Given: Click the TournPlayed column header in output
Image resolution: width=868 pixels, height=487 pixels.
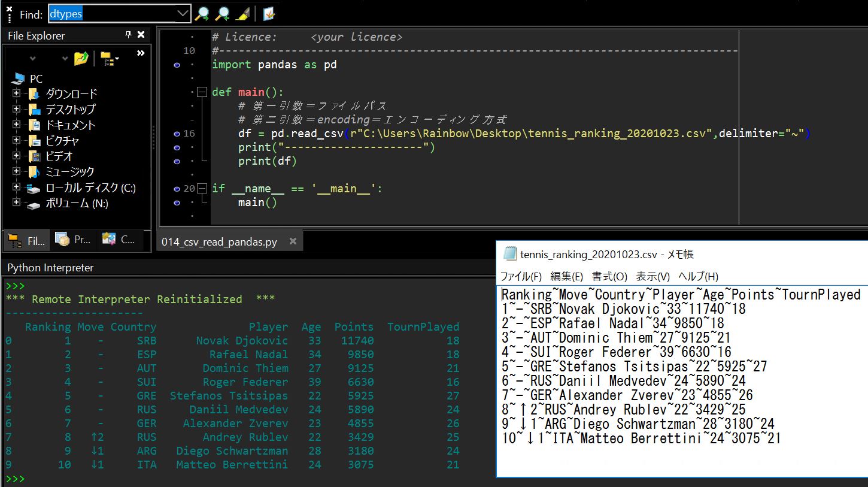Looking at the screenshot, I should point(423,327).
